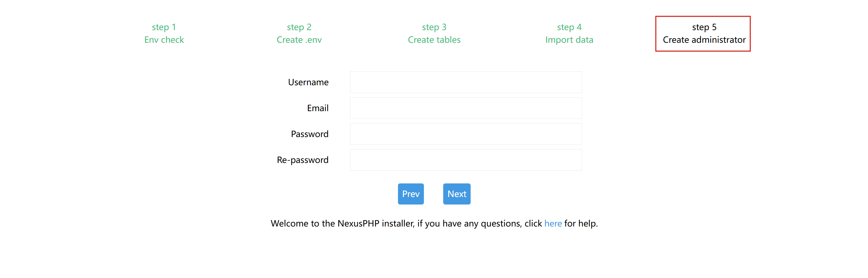The width and height of the screenshot is (868, 278).
Task: Focus the Re-password input field
Action: coord(466,160)
